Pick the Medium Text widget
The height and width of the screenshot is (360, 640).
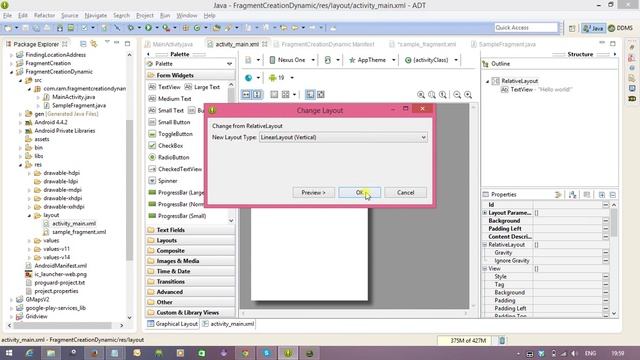point(174,99)
